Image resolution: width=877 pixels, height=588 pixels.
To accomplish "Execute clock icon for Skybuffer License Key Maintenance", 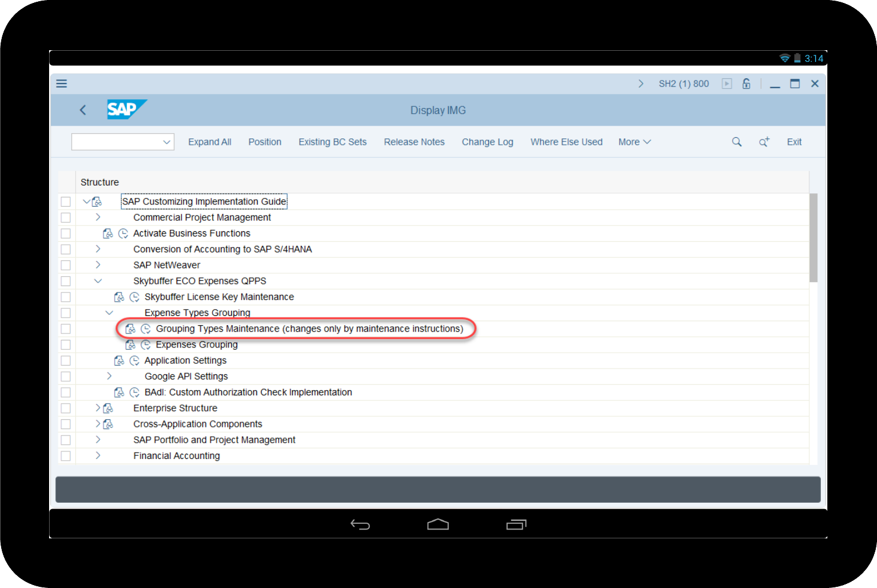I will [x=134, y=297].
